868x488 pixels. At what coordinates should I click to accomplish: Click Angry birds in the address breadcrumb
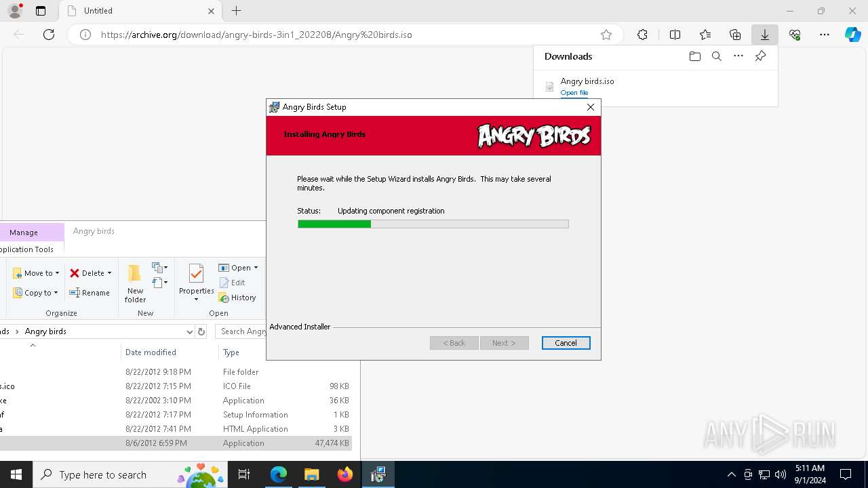(45, 331)
